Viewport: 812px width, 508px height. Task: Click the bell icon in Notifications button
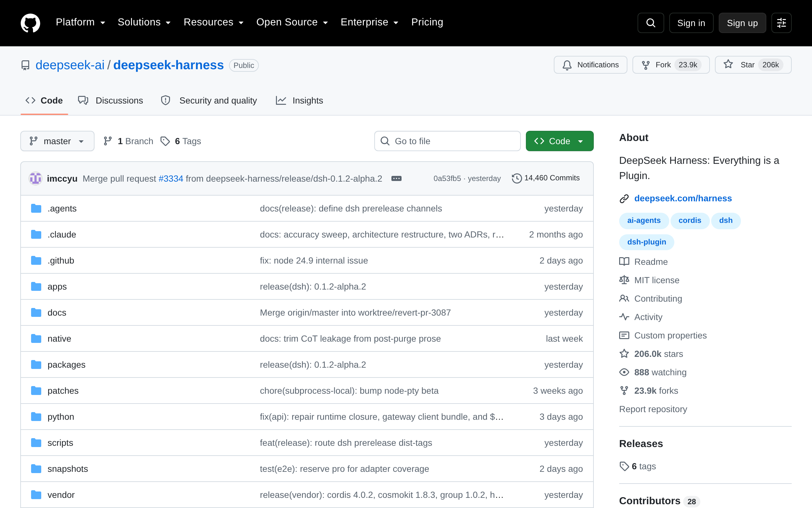coord(567,65)
